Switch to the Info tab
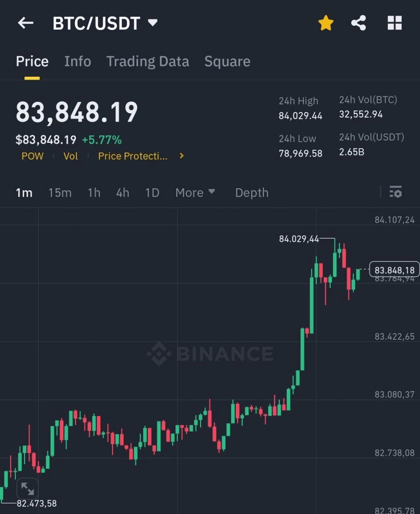420x514 pixels. (x=77, y=61)
